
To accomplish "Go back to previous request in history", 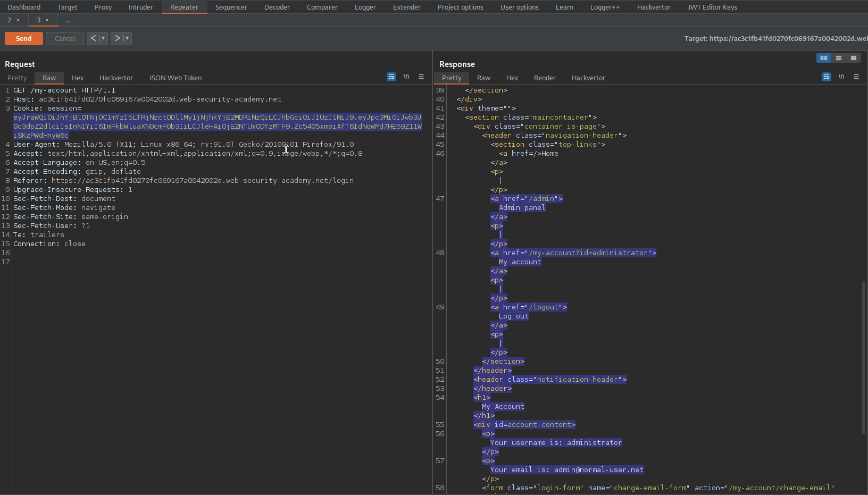I will coord(93,38).
